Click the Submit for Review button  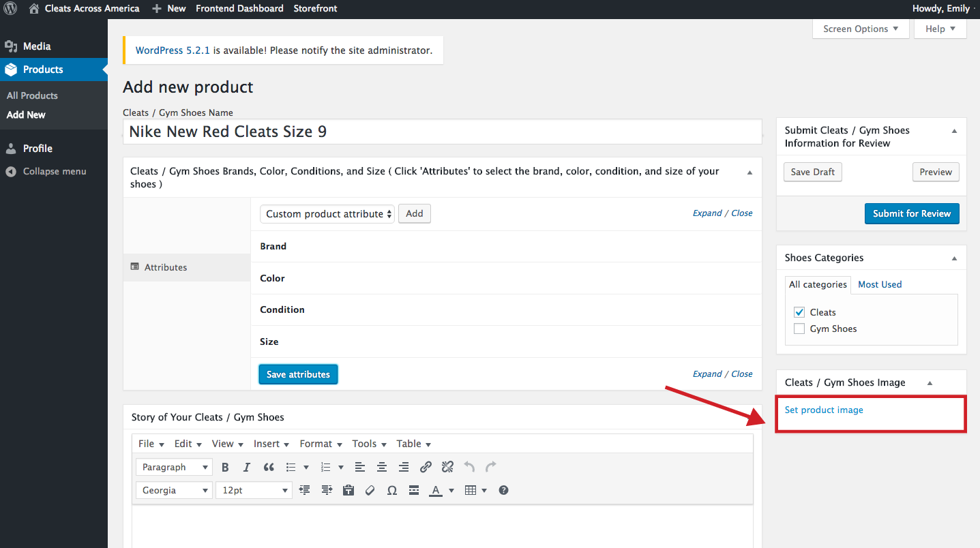[x=911, y=213]
